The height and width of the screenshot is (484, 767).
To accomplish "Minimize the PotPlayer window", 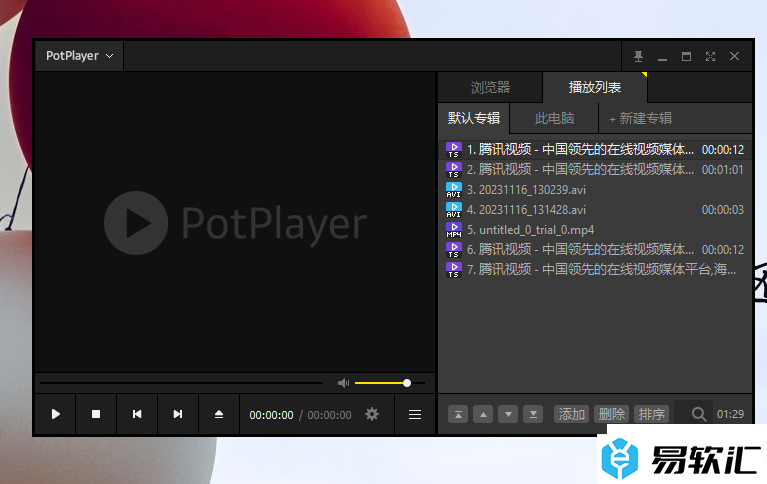I will pyautogui.click(x=662, y=57).
